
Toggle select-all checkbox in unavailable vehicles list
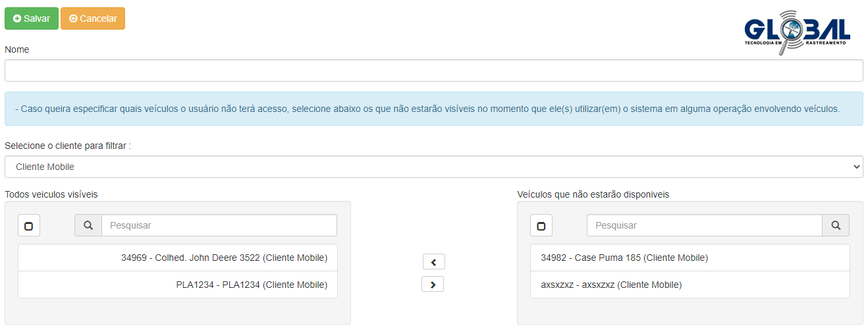[541, 226]
